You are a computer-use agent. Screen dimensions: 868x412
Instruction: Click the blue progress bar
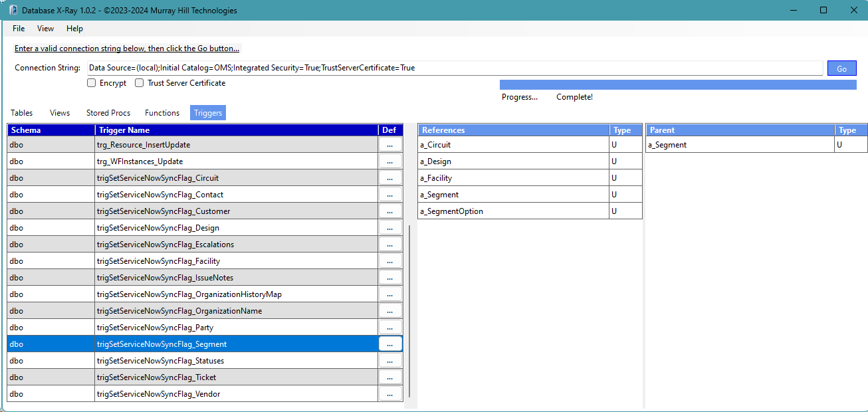point(678,84)
